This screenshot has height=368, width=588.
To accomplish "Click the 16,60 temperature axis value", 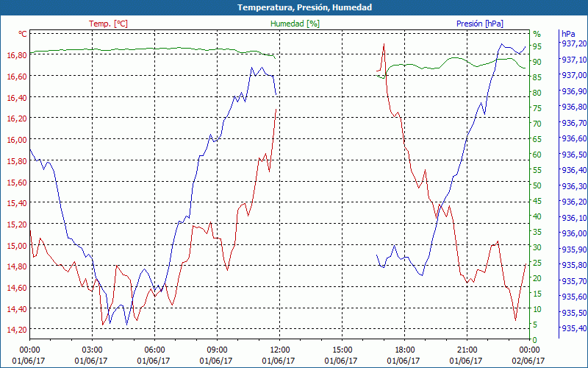I will point(17,77).
